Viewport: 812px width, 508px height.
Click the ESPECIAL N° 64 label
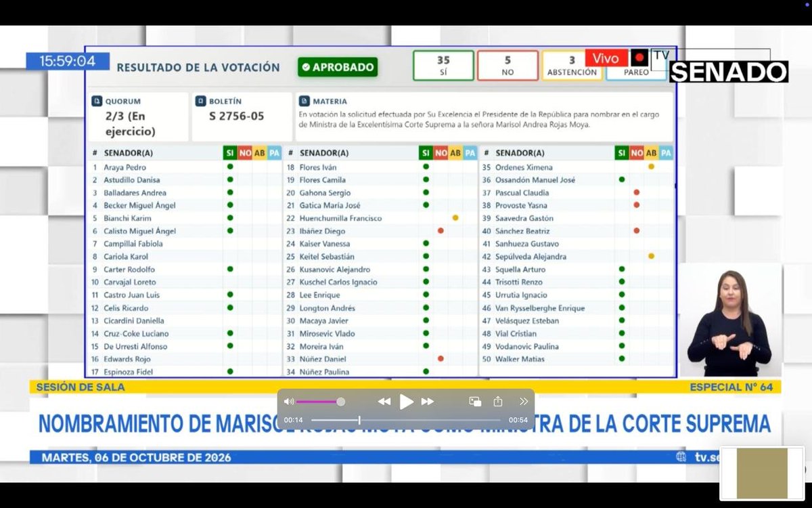[x=731, y=387]
